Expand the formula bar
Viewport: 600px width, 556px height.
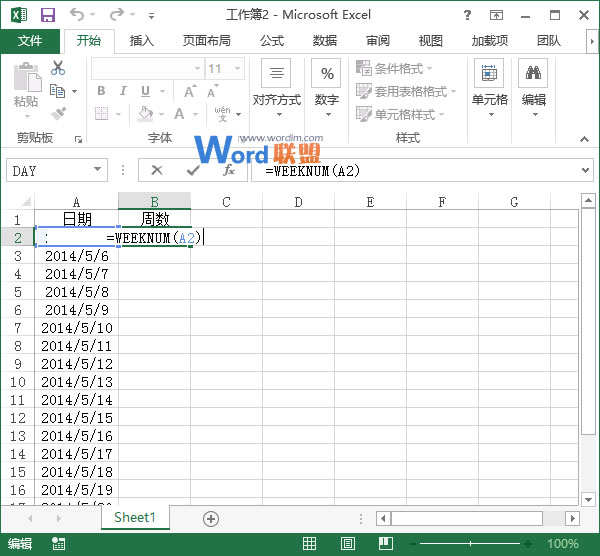585,170
